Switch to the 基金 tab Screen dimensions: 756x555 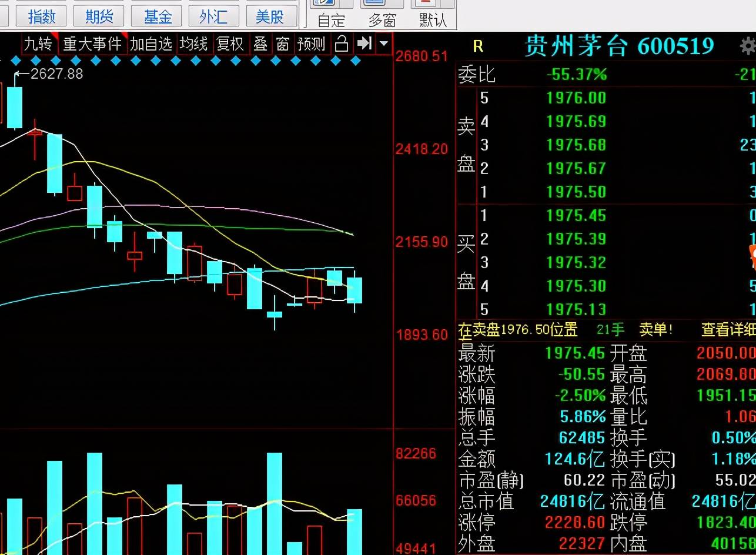[156, 16]
